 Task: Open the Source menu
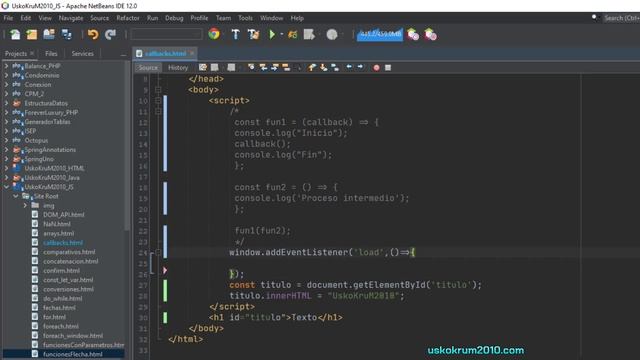pyautogui.click(x=100, y=18)
